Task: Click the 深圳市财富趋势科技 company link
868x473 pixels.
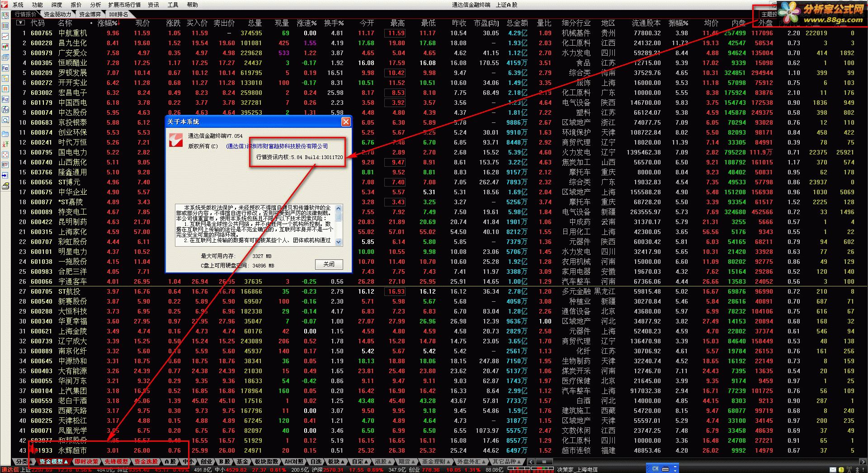Action: pyautogui.click(x=277, y=146)
